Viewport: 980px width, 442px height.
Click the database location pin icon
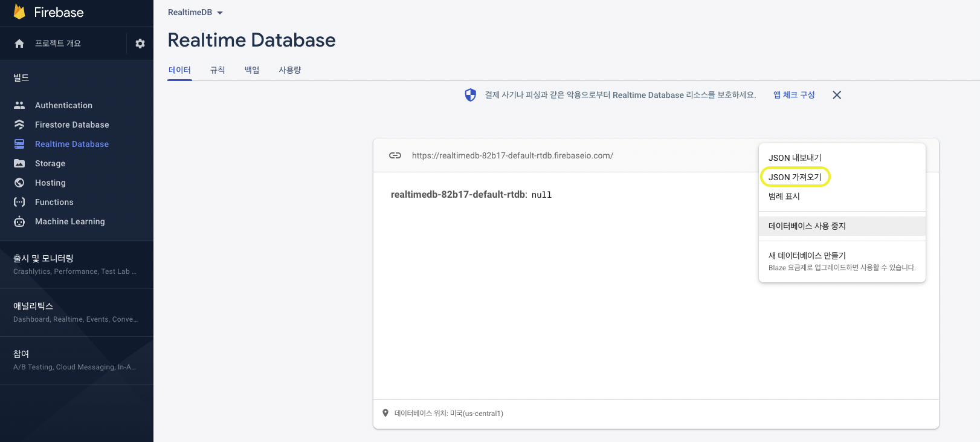tap(385, 413)
